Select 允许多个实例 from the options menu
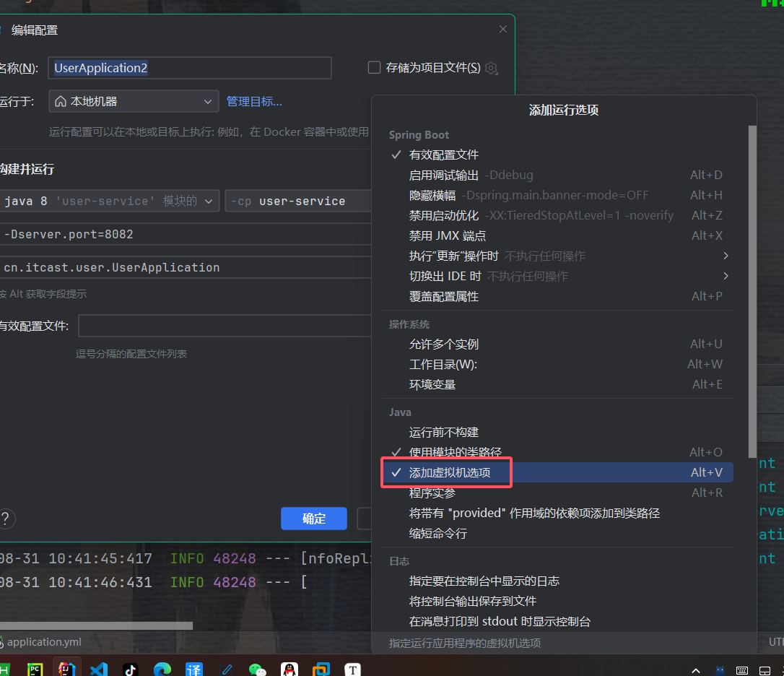784x676 pixels. (x=443, y=344)
